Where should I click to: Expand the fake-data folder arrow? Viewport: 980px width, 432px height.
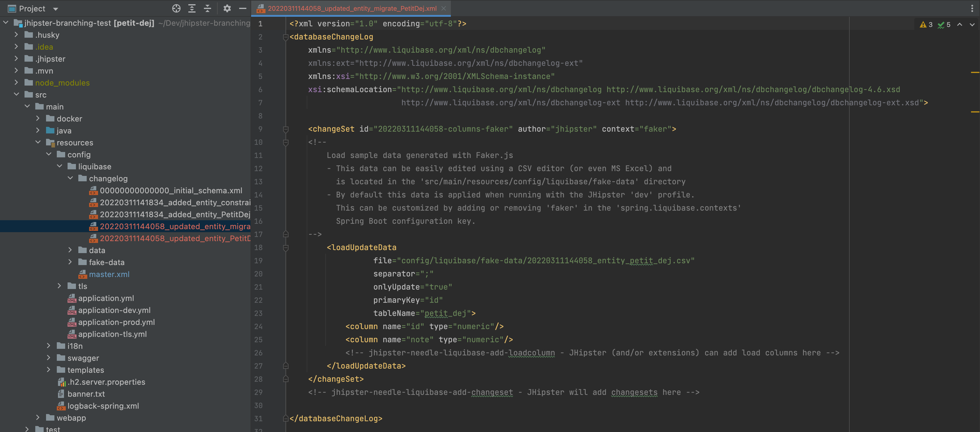(x=70, y=262)
